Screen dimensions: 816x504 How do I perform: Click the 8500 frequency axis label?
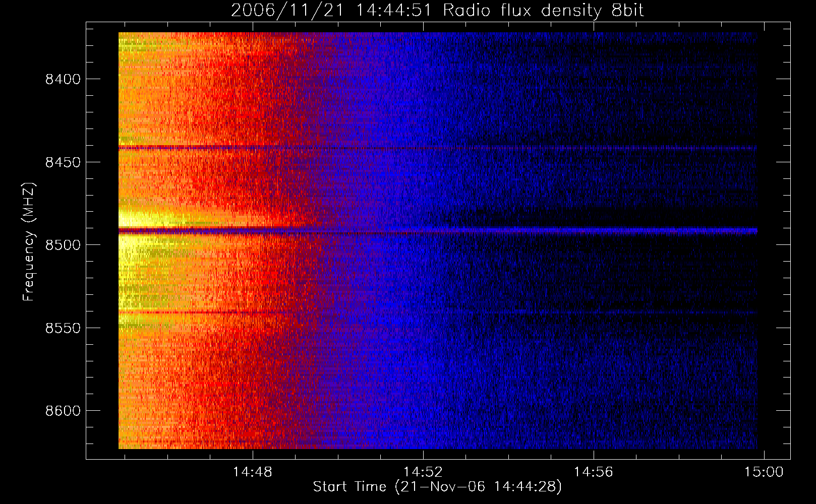tap(63, 245)
